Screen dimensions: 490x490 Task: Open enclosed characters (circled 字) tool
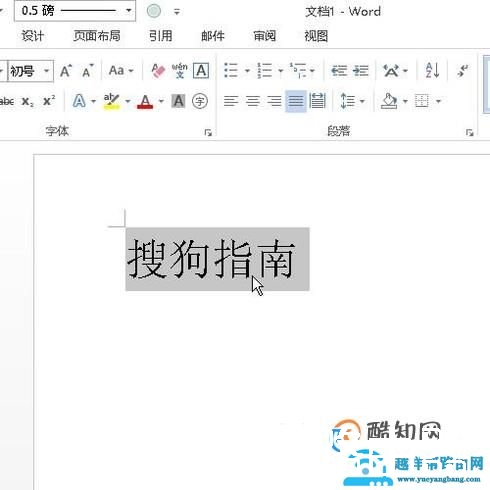coord(200,101)
